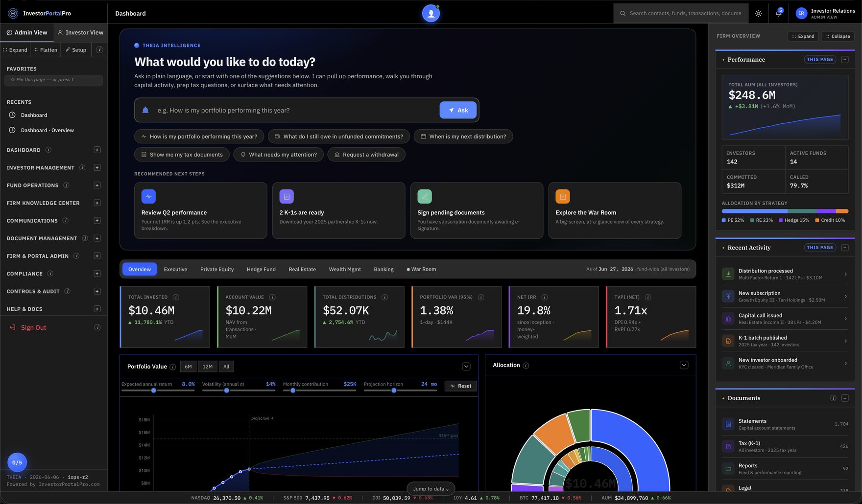Adjust the Expected annual return slider
862x504 pixels.
pyautogui.click(x=158, y=390)
